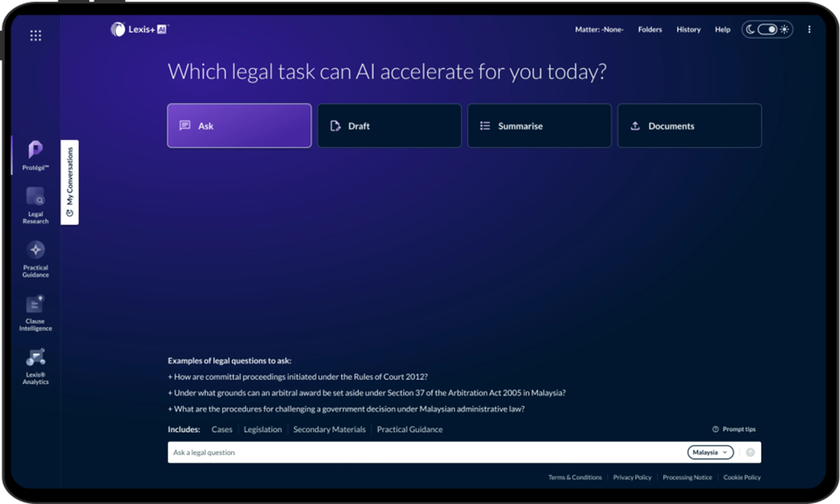Switch to the Summarise task tab
The height and width of the screenshot is (504, 840).
tap(539, 125)
